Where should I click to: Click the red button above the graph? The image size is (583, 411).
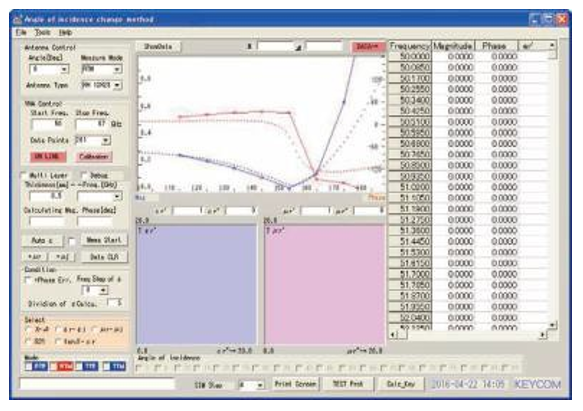click(367, 46)
